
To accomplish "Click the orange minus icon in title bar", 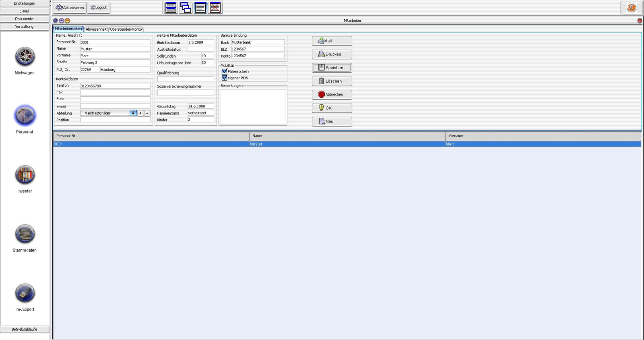I will [x=67, y=21].
